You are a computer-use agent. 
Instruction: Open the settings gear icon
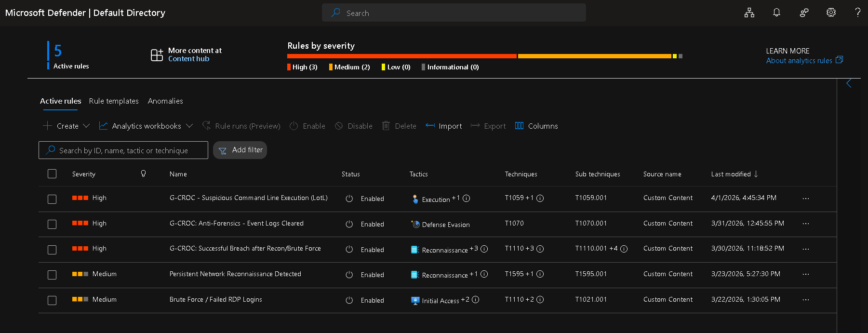point(831,13)
